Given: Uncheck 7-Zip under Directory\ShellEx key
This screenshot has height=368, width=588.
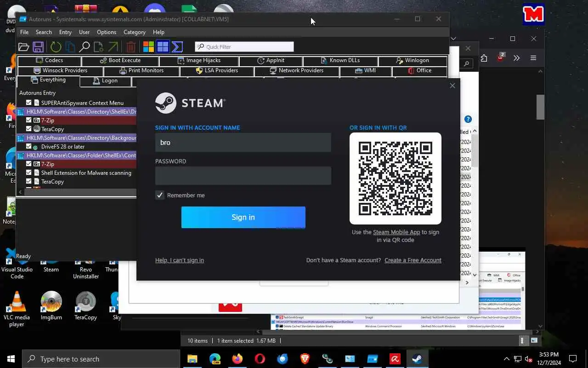Looking at the screenshot, I should coord(29,120).
